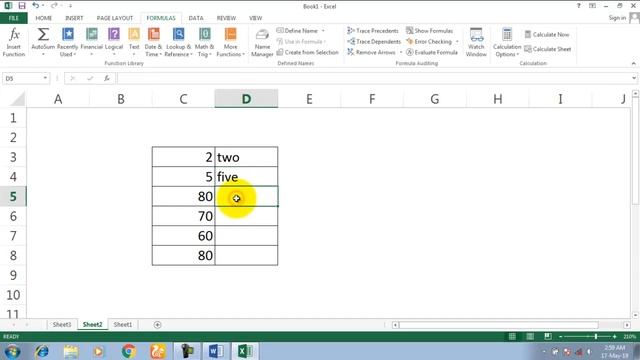Switch to HOME ribbon tab
Screen dimensions: 640x360
[44, 18]
